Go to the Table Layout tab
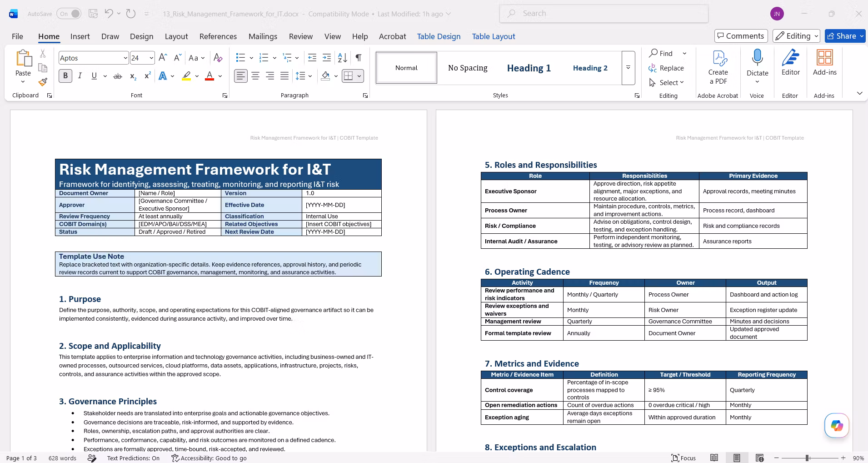Screen dimensions: 868x463 pyautogui.click(x=494, y=36)
